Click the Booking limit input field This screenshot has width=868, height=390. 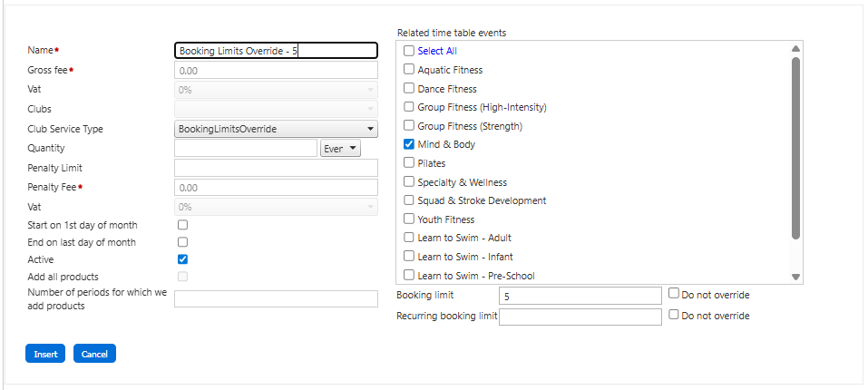pyautogui.click(x=580, y=296)
